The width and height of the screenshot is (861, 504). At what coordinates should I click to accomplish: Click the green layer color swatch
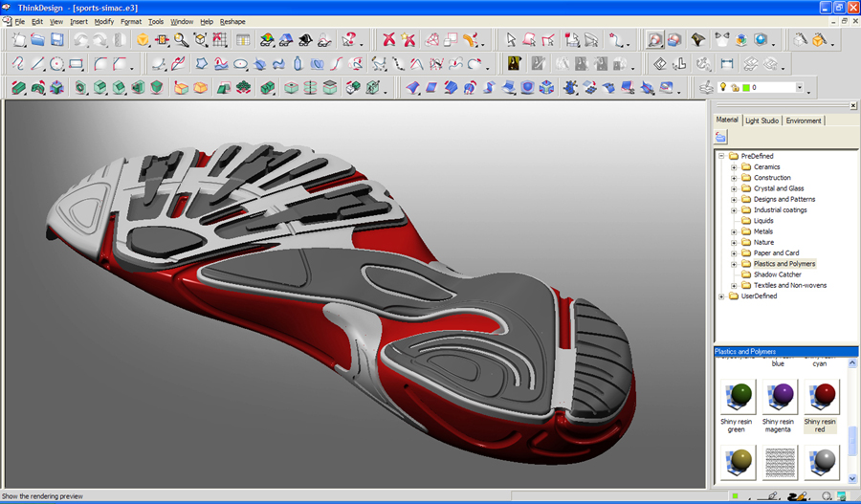[746, 87]
